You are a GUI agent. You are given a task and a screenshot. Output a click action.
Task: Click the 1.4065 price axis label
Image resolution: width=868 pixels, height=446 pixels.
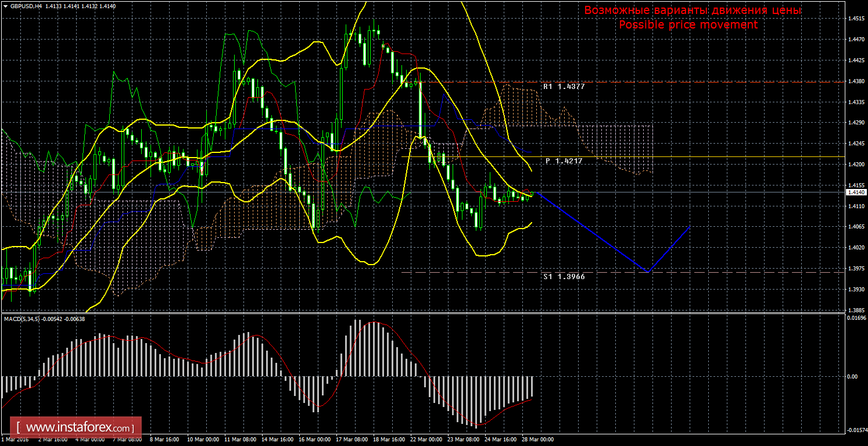tap(856, 227)
